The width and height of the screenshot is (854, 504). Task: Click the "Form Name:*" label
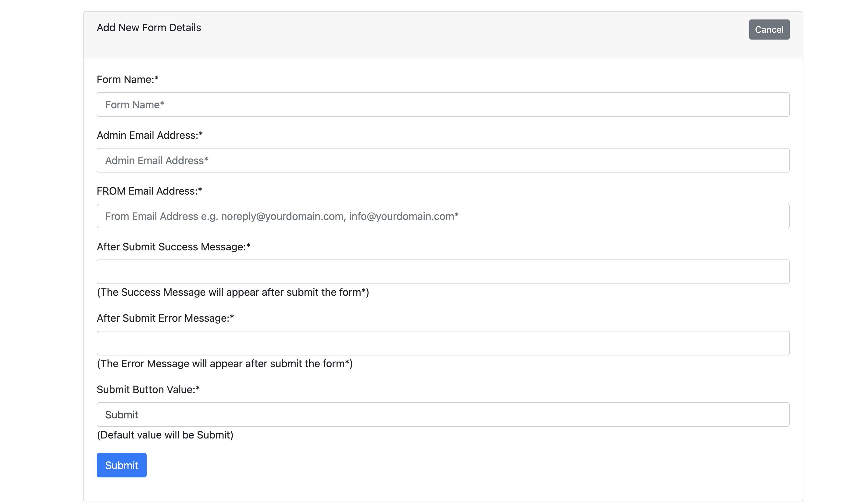128,79
